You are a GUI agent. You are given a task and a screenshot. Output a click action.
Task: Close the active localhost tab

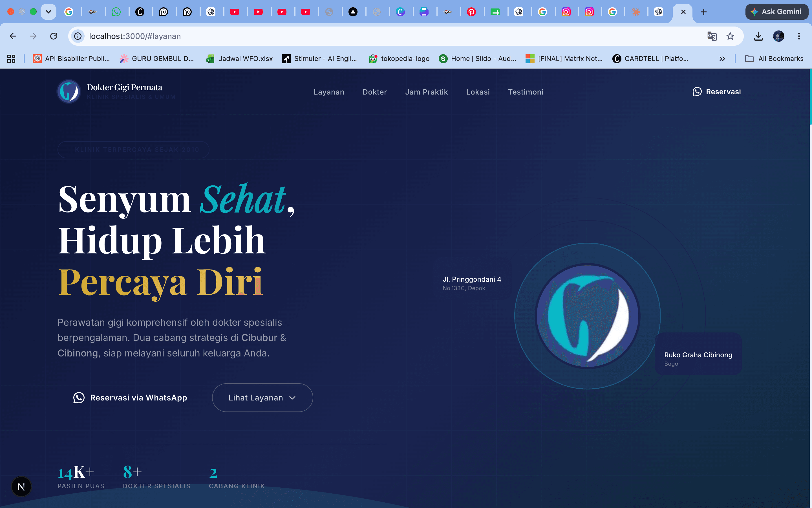pos(683,12)
